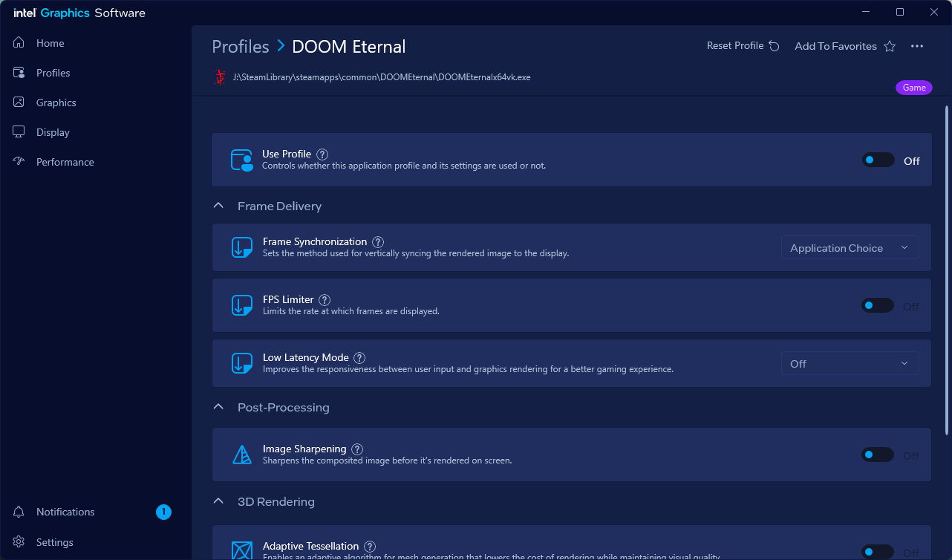Click the Frame Delivery section heading
Screen dimensions: 952x560
pos(279,206)
